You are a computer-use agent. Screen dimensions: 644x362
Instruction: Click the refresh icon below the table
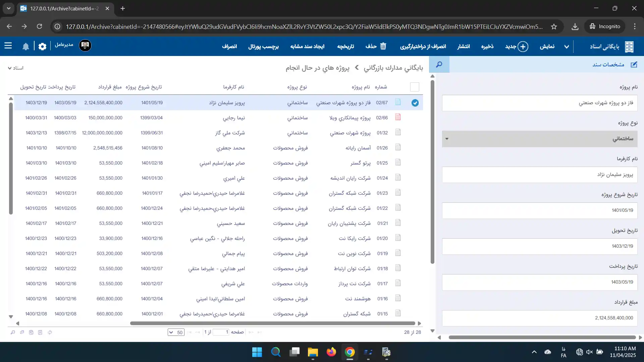pos(50,333)
